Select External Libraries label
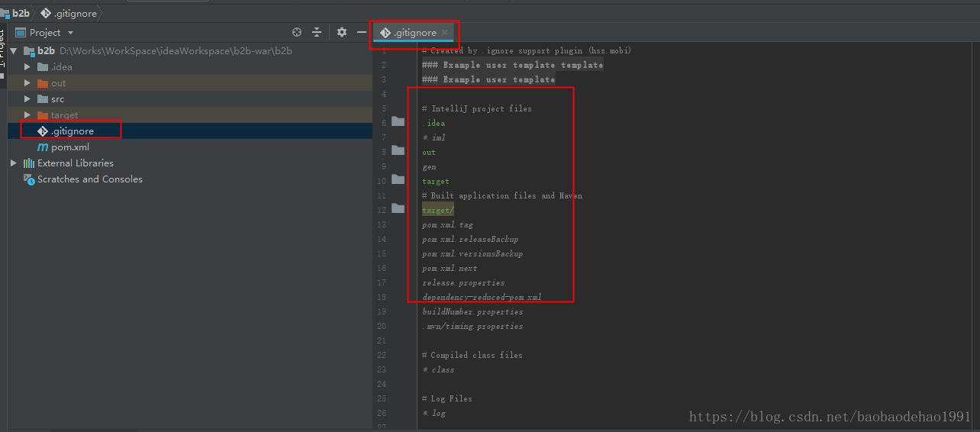 tap(75, 163)
